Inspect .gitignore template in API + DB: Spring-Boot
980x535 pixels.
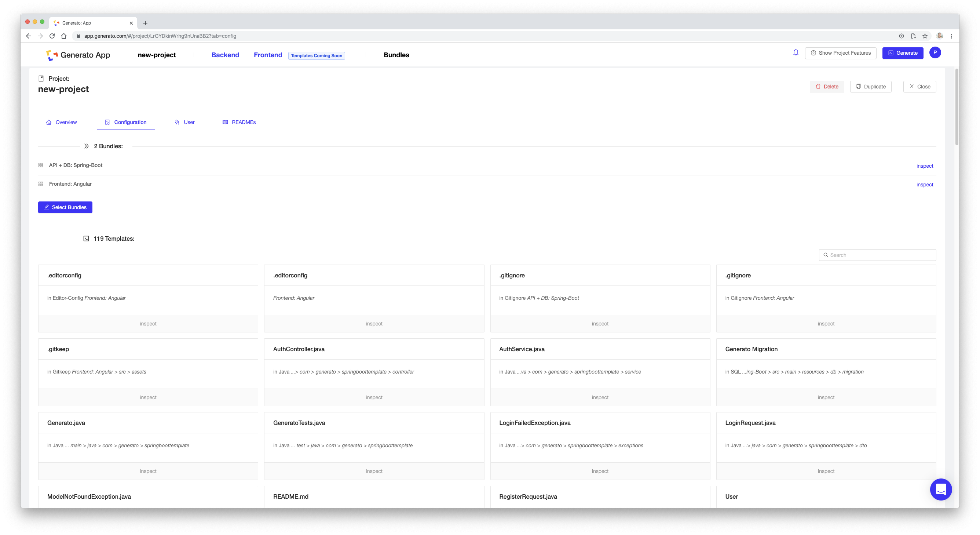(600, 323)
